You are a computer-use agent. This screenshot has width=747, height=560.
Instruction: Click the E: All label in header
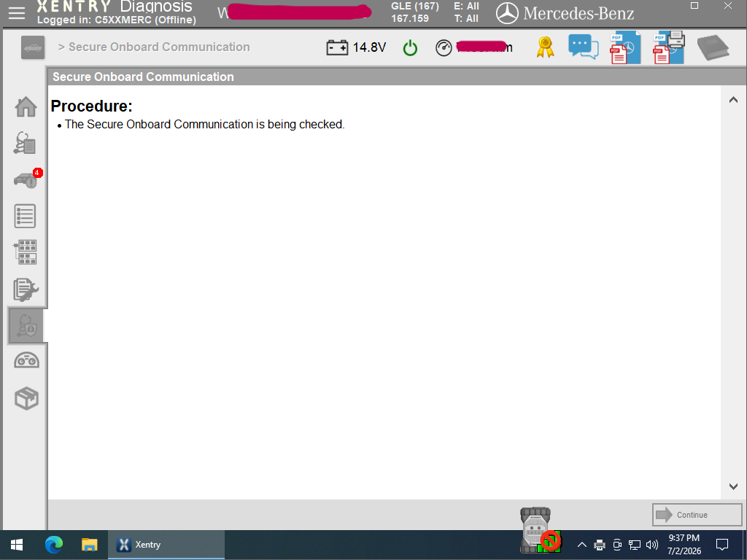(466, 6)
